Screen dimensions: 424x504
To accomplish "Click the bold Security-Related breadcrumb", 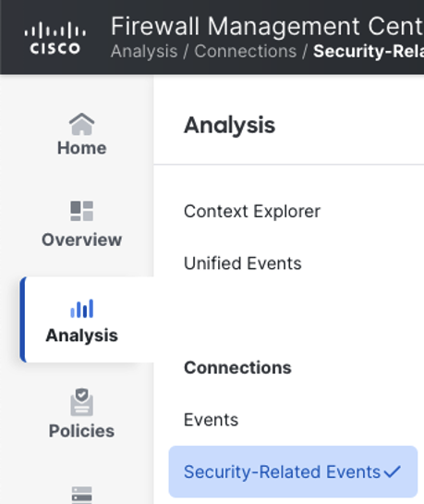I will 369,52.
